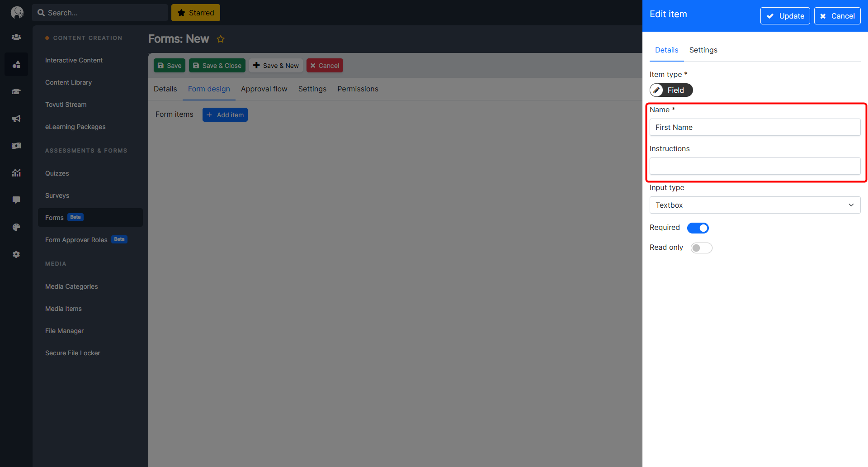This screenshot has width=868, height=467.
Task: Click Save & Close
Action: click(217, 66)
